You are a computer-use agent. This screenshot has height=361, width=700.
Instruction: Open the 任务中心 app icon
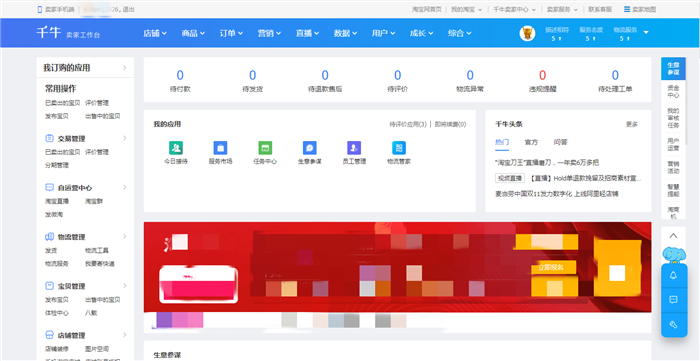265,148
